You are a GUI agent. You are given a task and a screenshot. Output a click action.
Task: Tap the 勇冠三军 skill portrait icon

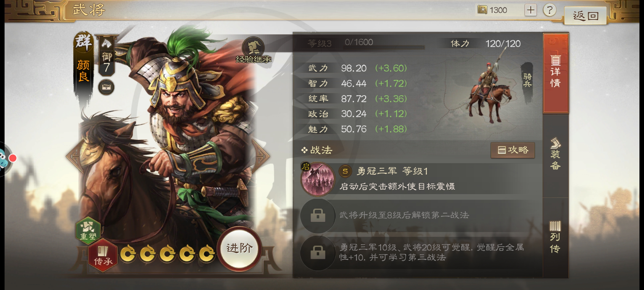point(318,179)
